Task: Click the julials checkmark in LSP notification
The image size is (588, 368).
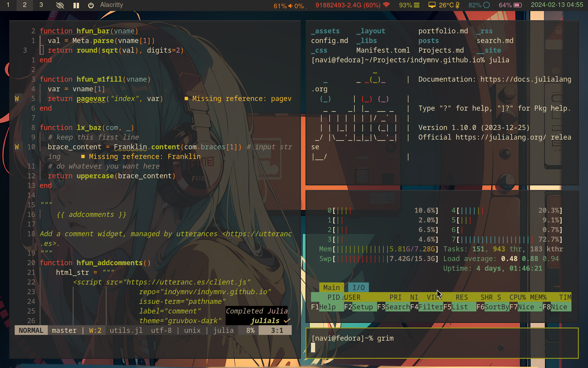Action: (287, 321)
